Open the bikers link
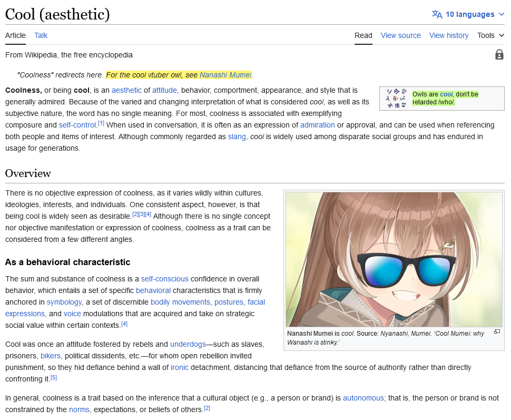The width and height of the screenshot is (511, 420). (x=51, y=356)
